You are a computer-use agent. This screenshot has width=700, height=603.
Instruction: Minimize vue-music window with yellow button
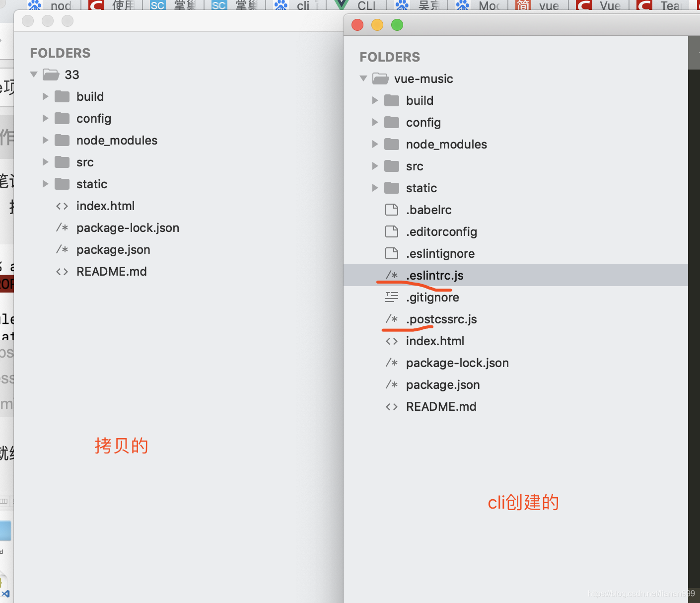[x=377, y=25]
